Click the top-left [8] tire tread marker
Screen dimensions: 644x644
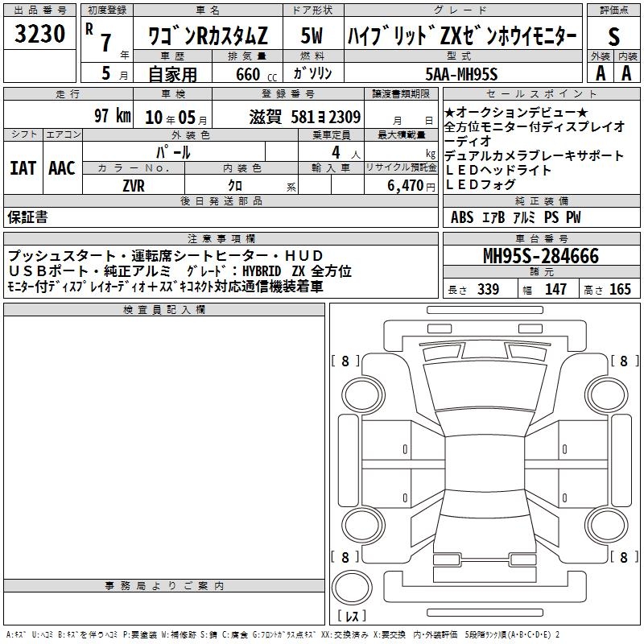345,361
